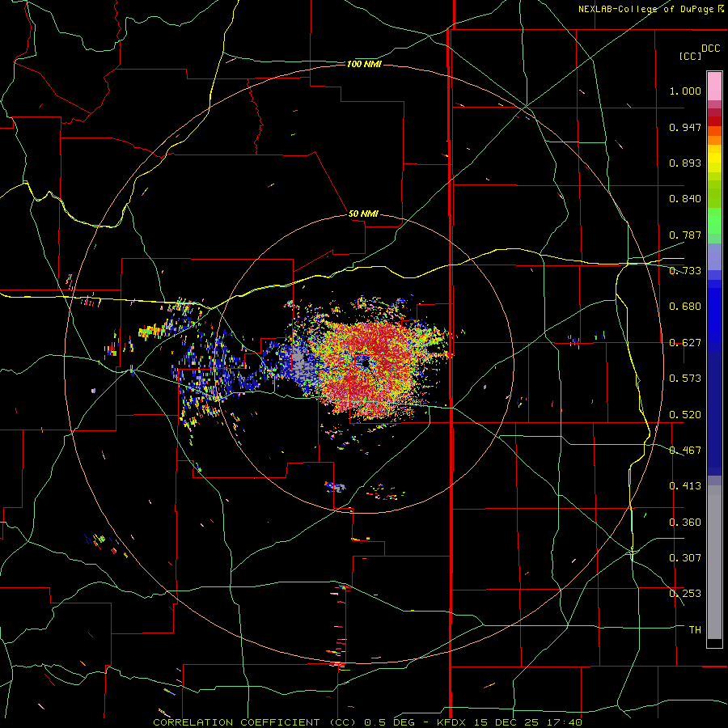This screenshot has width=728, height=728.
Task: Click the 0.520 legend value
Action: (x=685, y=415)
